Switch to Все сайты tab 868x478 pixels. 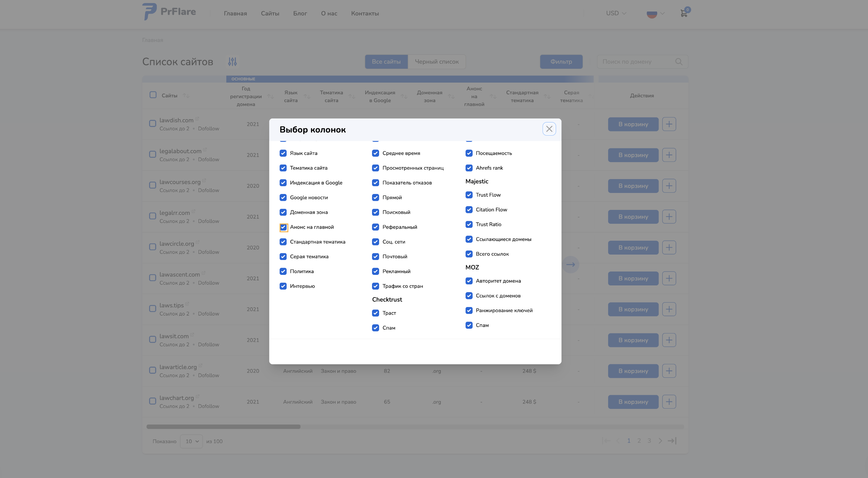386,62
